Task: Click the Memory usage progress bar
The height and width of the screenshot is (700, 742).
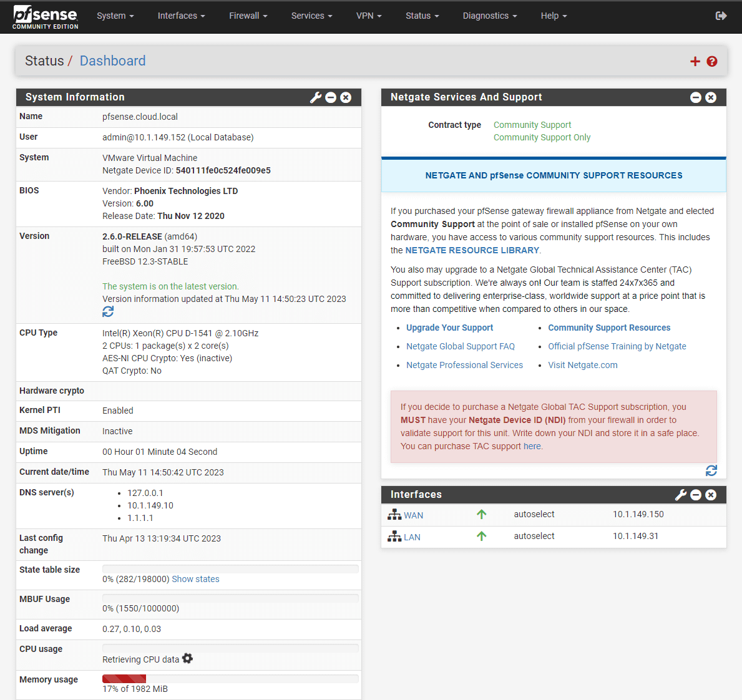Action: [x=230, y=679]
